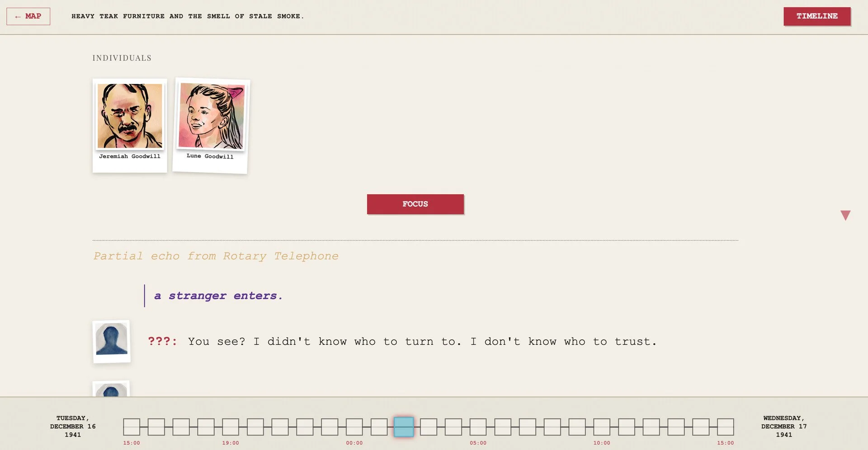Viewport: 868px width, 450px height.
Task: Select the 07:00 timeline box
Action: click(x=528, y=427)
